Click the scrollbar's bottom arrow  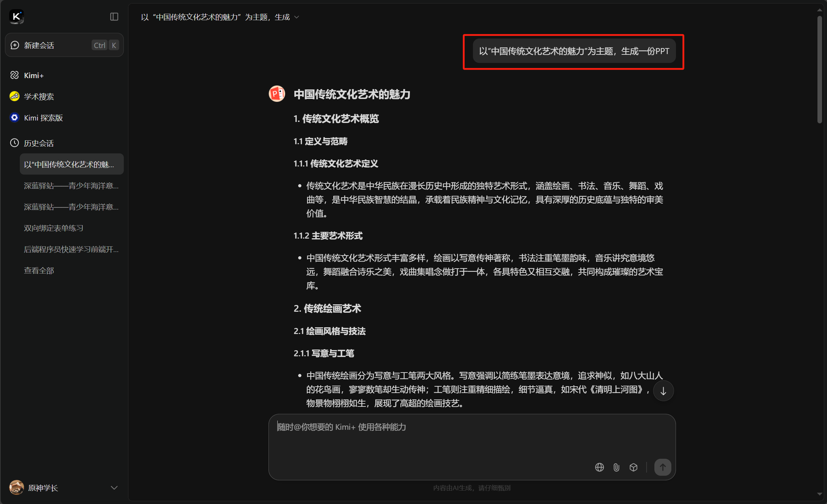[x=820, y=494]
